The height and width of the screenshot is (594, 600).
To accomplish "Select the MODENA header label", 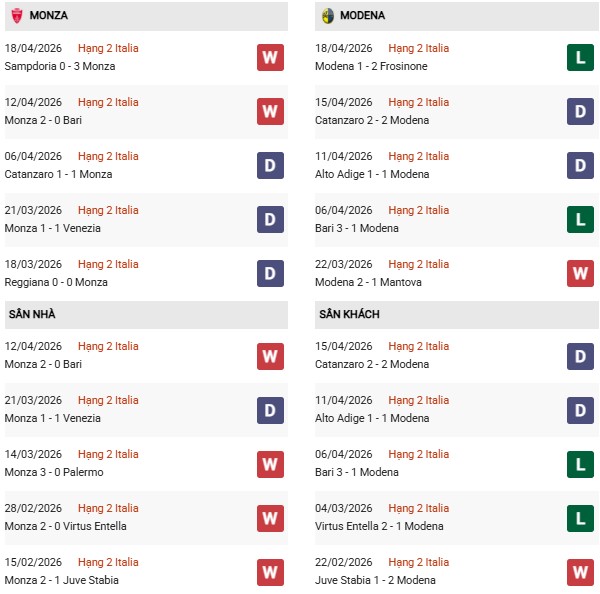I will (362, 16).
